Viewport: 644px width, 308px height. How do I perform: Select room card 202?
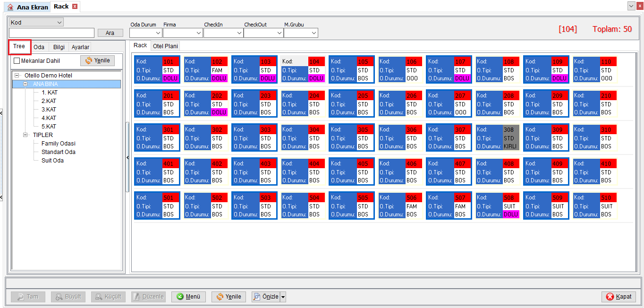coord(206,103)
